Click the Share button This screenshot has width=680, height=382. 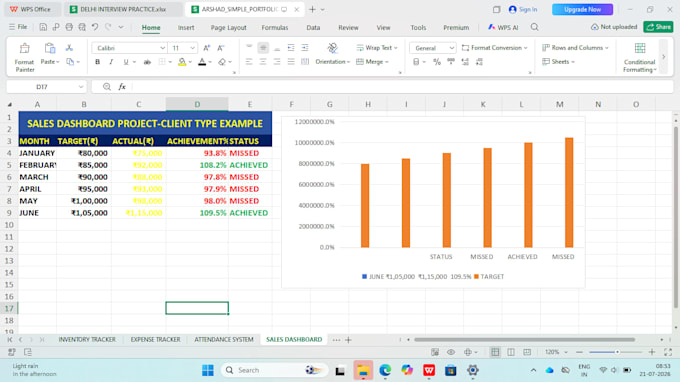[658, 27]
